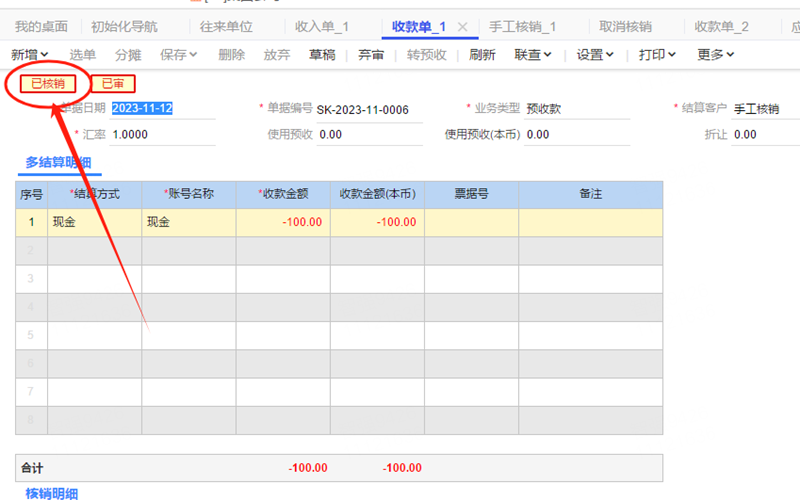Expand the 更多 menu
The height and width of the screenshot is (500, 800).
716,55
